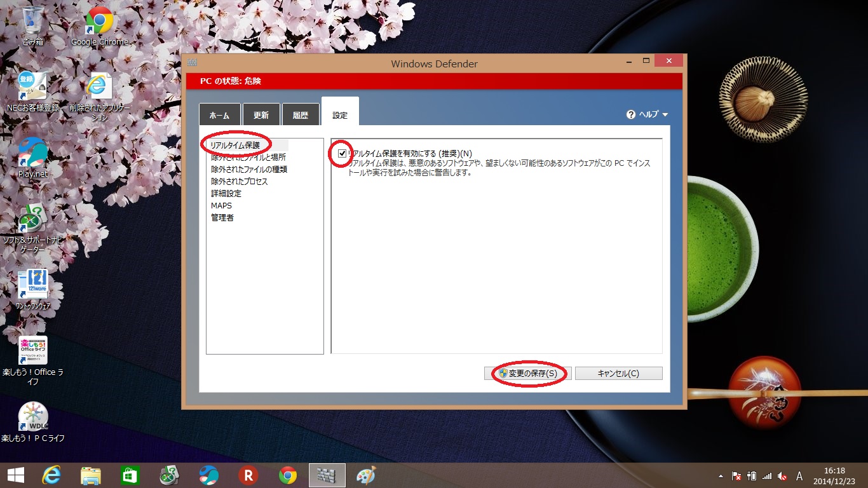This screenshot has height=488, width=868.
Task: Open the Soft & Support Navigator desktop shortcut
Action: pyautogui.click(x=32, y=229)
